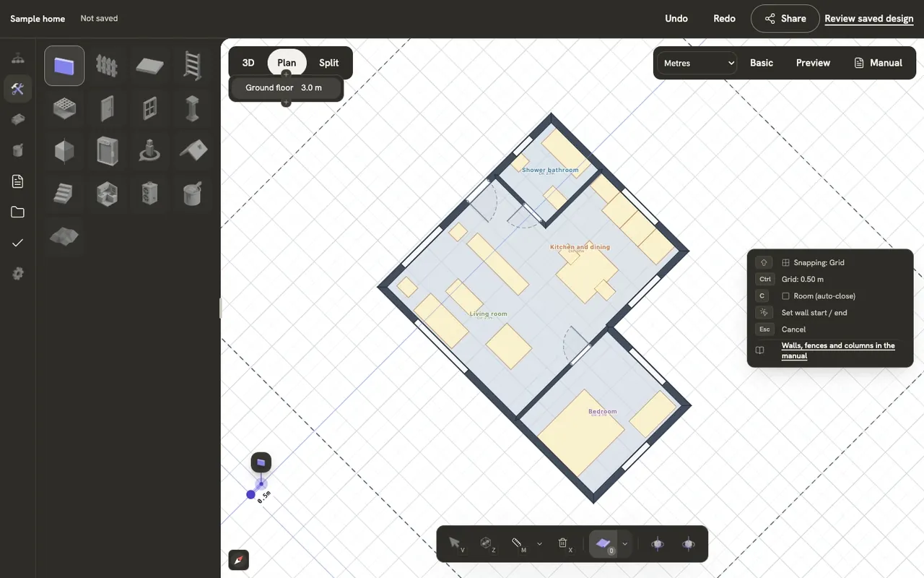924x578 pixels.
Task: Open the Metres units dropdown
Action: point(697,63)
